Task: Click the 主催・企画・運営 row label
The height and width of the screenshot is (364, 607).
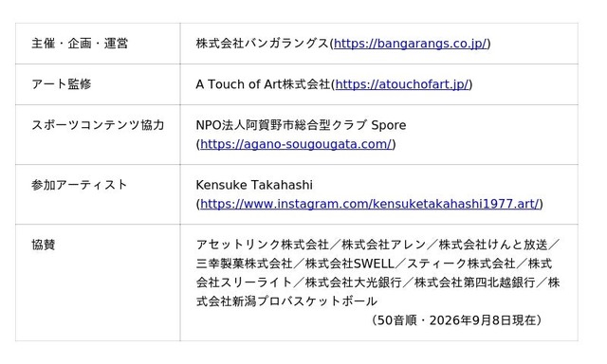Action: pyautogui.click(x=80, y=44)
